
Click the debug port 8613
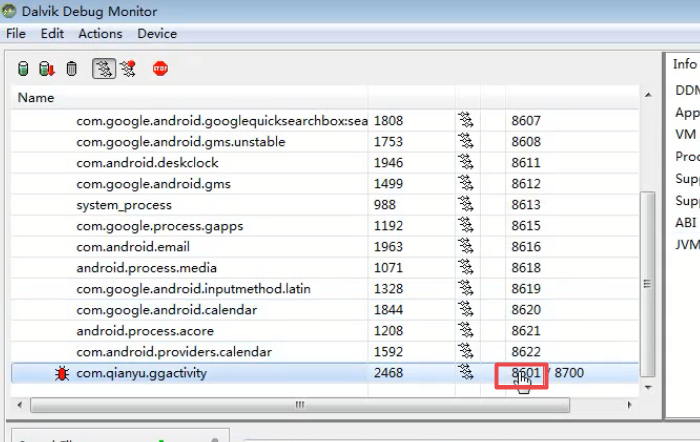pos(526,204)
